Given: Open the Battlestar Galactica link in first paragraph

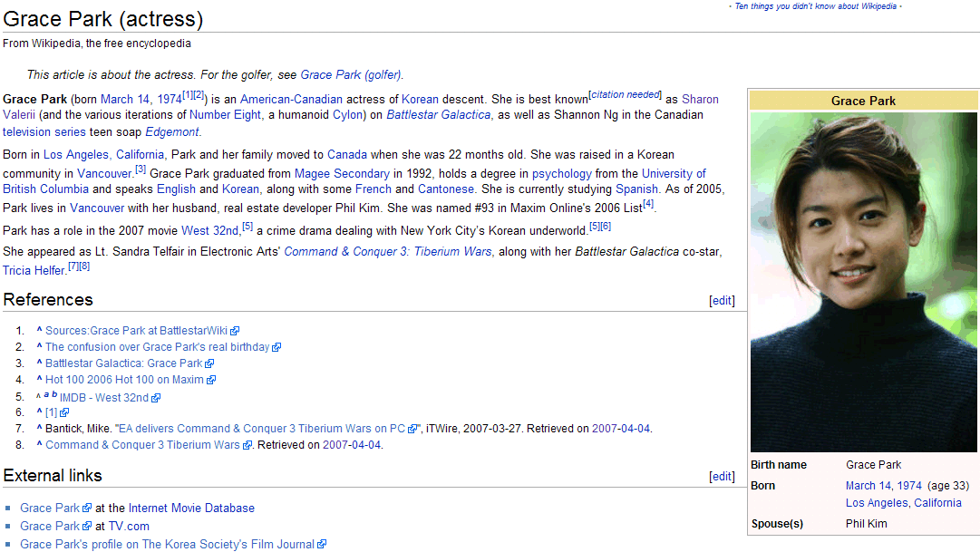Looking at the screenshot, I should pos(438,115).
